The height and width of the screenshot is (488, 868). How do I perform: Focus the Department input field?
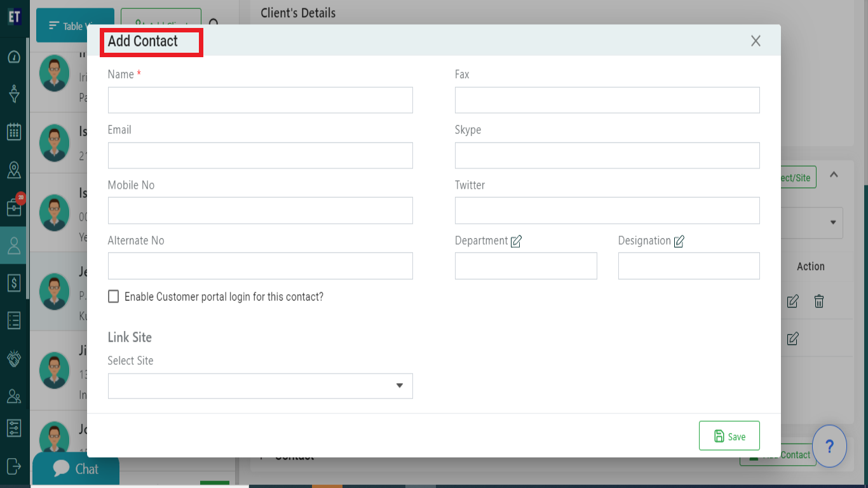[526, 266]
